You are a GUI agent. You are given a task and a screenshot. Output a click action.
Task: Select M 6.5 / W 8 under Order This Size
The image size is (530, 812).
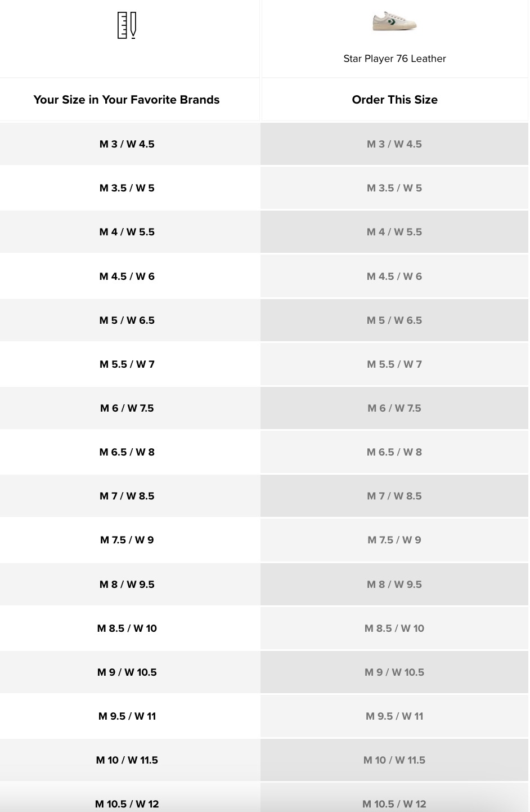394,452
